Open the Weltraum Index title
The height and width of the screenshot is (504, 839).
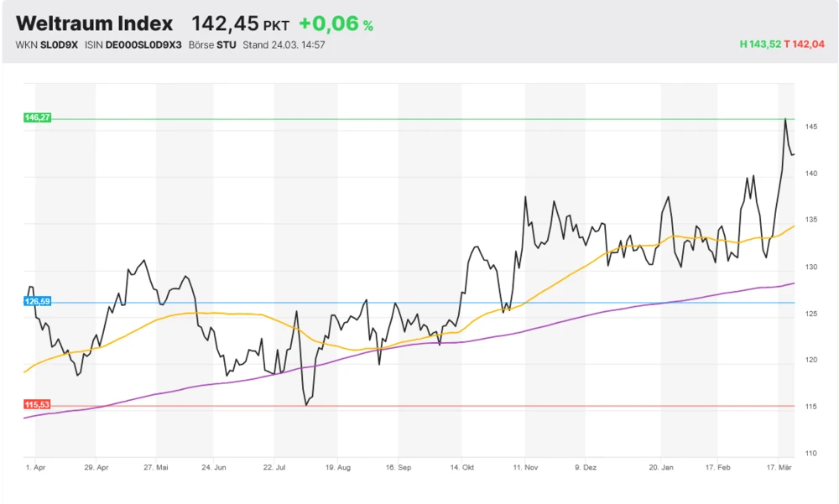pyautogui.click(x=96, y=23)
